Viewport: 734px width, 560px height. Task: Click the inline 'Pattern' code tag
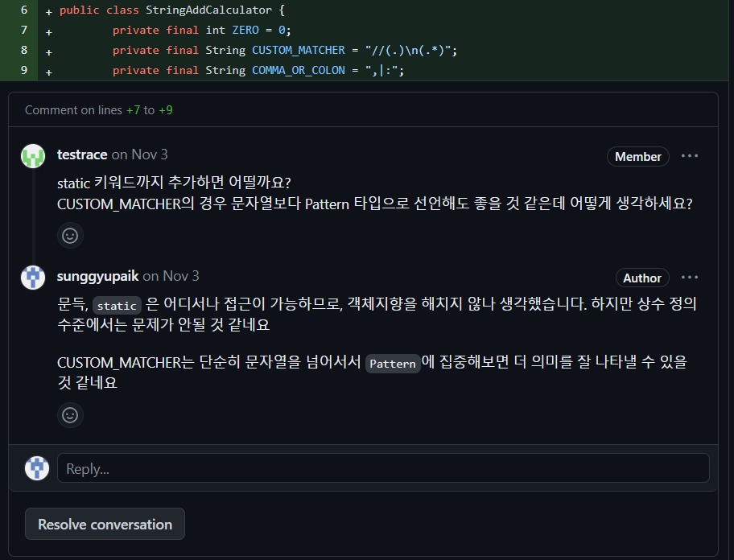pyautogui.click(x=393, y=364)
